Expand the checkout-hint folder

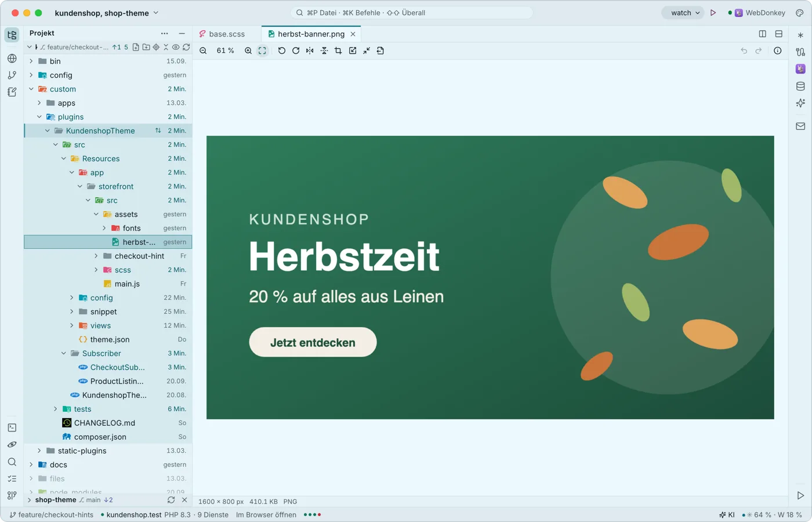(96, 256)
